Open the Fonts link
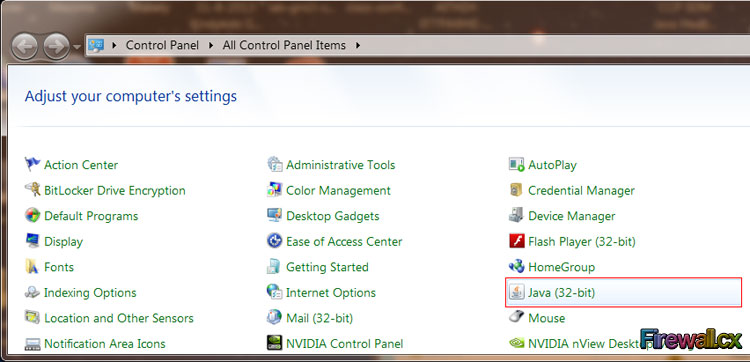The height and width of the screenshot is (362, 750). pyautogui.click(x=59, y=267)
